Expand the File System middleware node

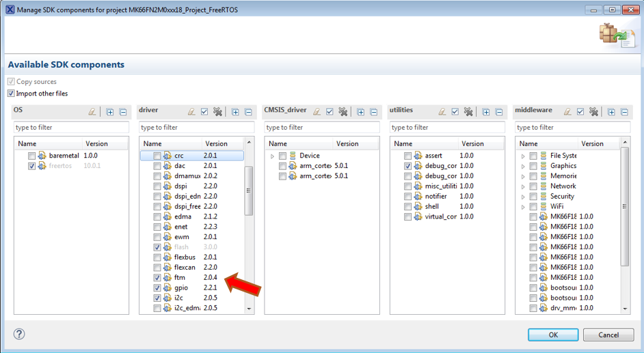pyautogui.click(x=523, y=156)
